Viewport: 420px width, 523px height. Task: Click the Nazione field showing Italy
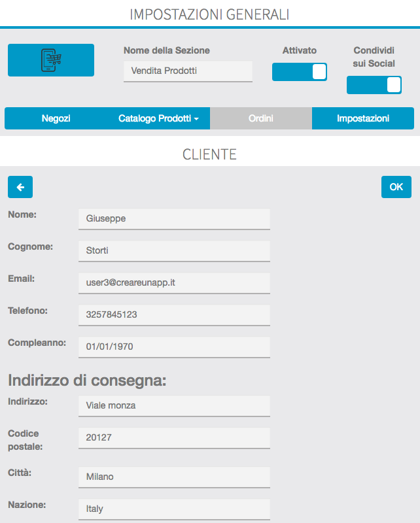173,509
